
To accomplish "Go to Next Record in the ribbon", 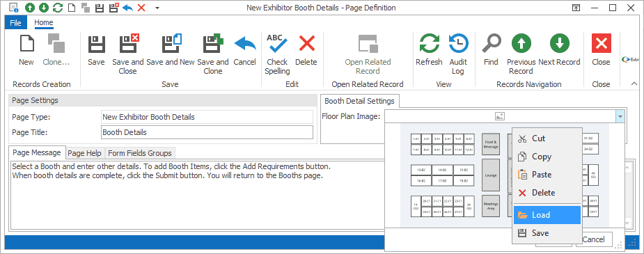I will coord(559,50).
